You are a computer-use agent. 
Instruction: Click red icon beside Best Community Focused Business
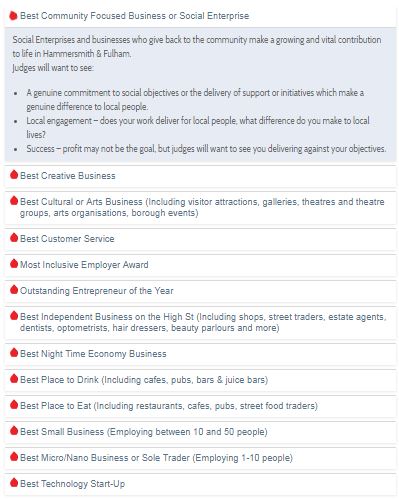point(14,15)
